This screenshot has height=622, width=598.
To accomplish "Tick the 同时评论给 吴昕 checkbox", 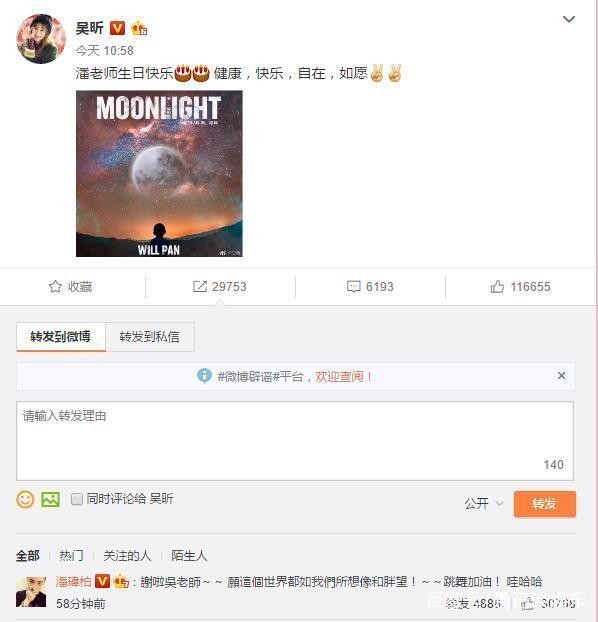I will click(77, 499).
